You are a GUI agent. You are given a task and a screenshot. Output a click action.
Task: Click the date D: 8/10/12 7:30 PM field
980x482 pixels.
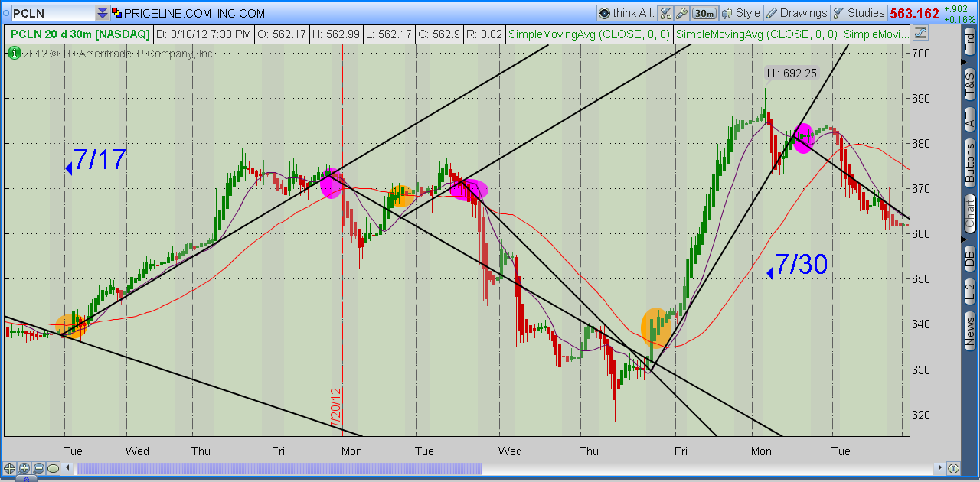click(204, 34)
